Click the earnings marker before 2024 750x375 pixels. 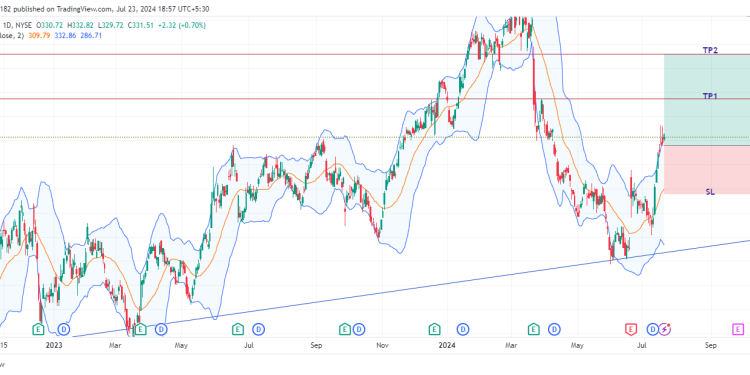pos(434,329)
